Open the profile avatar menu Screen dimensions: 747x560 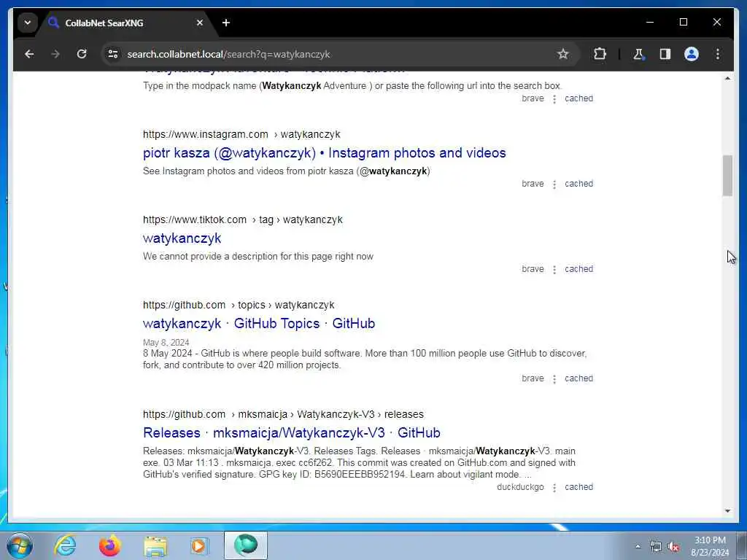coord(692,54)
